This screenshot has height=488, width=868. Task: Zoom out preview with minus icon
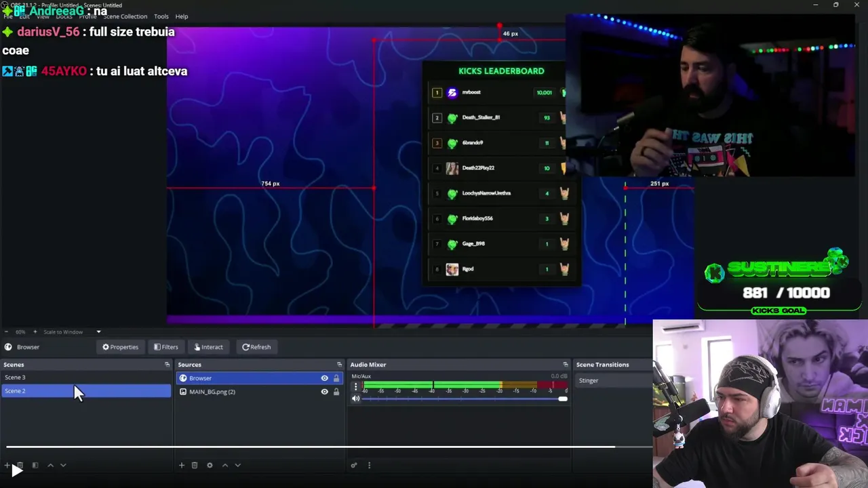click(x=7, y=331)
